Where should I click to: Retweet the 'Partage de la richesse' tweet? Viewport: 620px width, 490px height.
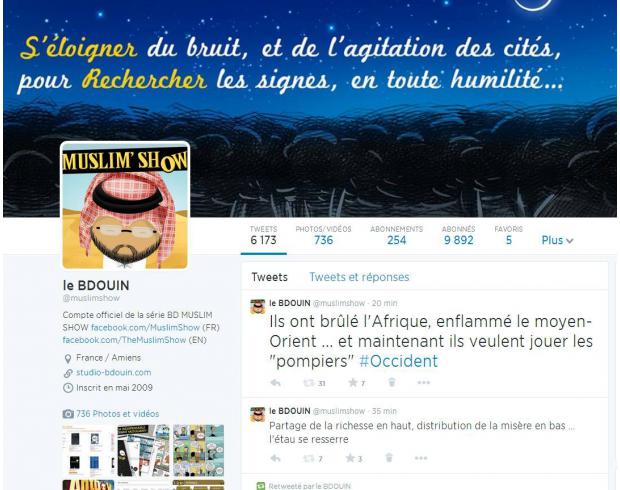(308, 458)
